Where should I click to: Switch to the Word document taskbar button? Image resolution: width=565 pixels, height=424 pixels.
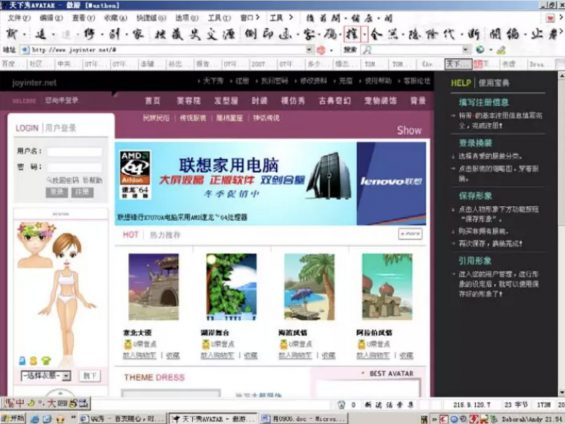click(x=303, y=419)
